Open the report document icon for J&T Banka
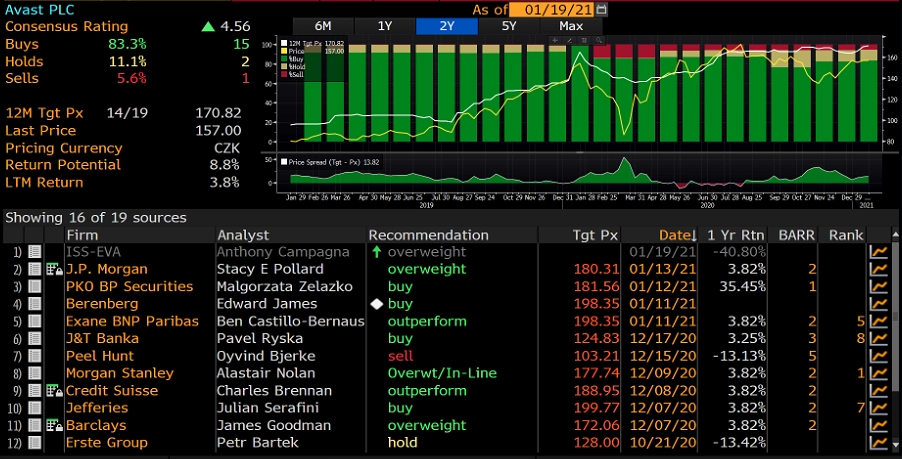The image size is (902, 459). (35, 338)
